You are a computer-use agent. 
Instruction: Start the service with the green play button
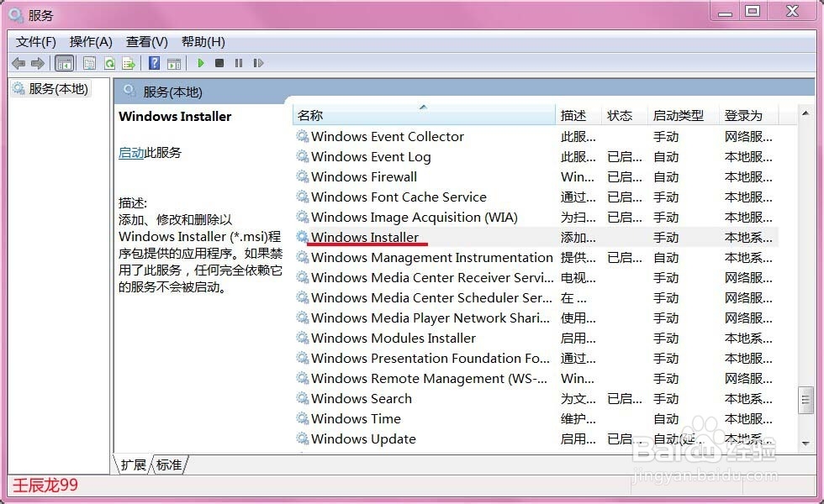200,63
